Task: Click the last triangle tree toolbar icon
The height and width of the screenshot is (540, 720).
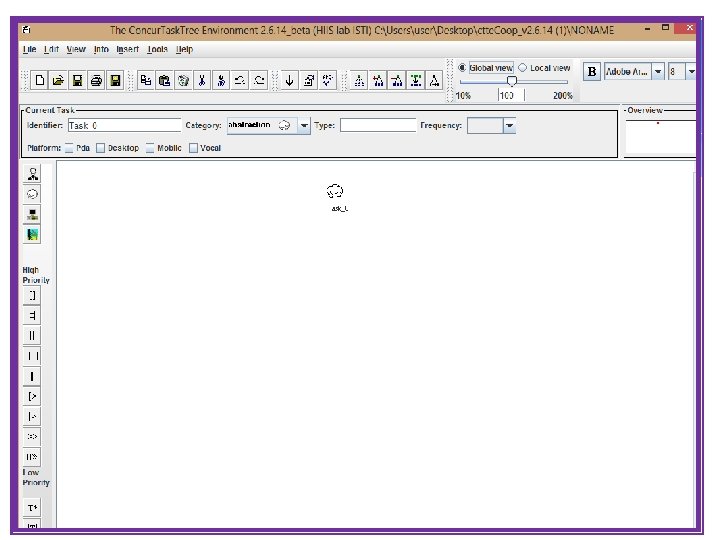Action: coord(434,81)
